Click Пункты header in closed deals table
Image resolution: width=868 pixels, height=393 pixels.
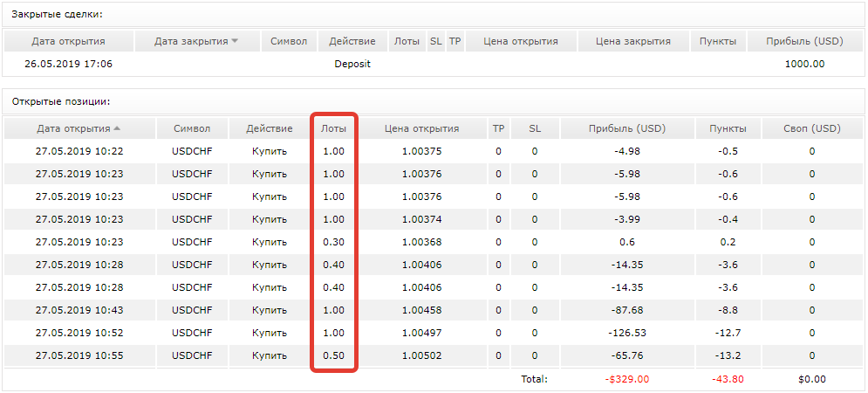coord(718,41)
